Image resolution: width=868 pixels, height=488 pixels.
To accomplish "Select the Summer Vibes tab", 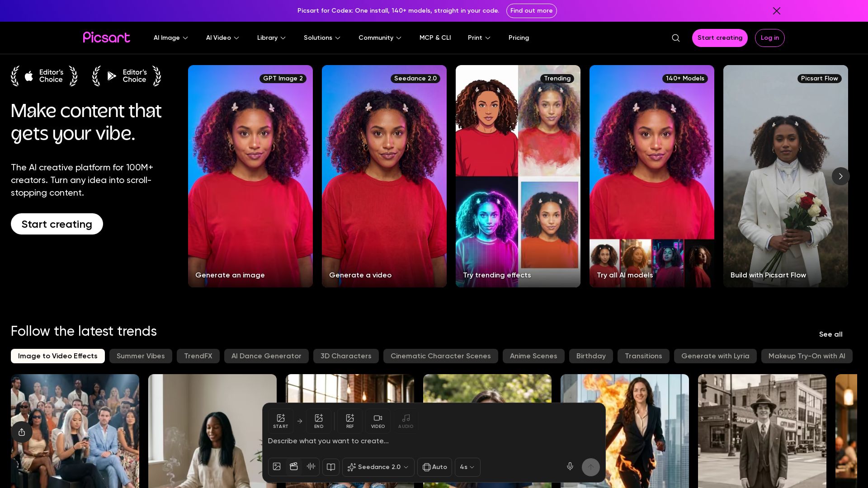I will pyautogui.click(x=141, y=356).
